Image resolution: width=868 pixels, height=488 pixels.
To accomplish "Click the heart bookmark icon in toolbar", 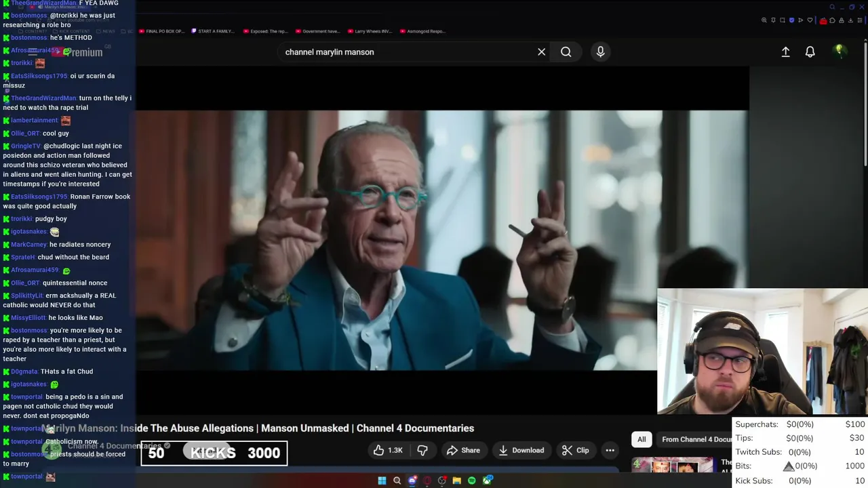I will [x=810, y=20].
